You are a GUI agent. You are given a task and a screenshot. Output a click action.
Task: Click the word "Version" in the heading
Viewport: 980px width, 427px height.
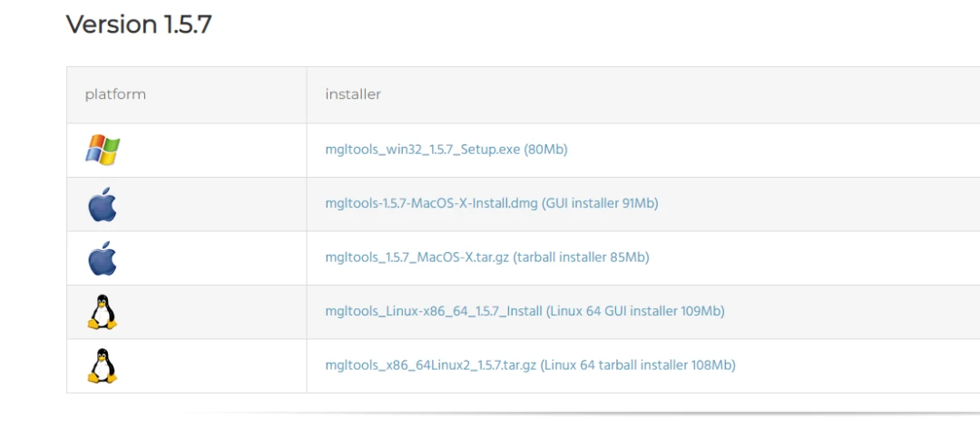pos(112,24)
